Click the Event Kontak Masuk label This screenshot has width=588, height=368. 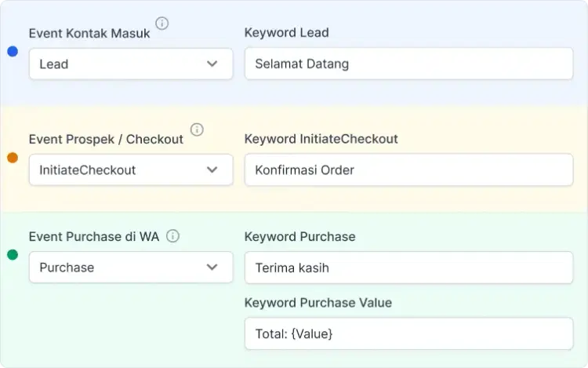point(89,33)
